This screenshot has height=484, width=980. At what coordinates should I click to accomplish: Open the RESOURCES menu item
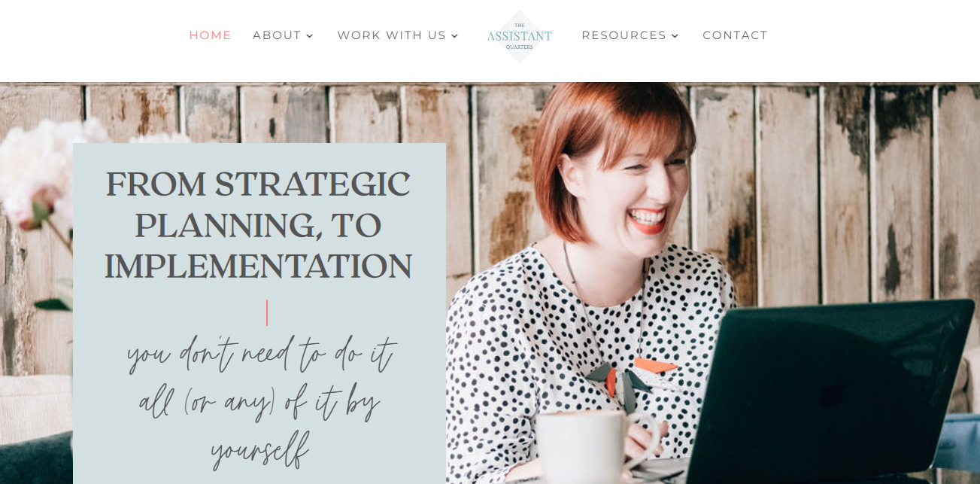click(624, 35)
